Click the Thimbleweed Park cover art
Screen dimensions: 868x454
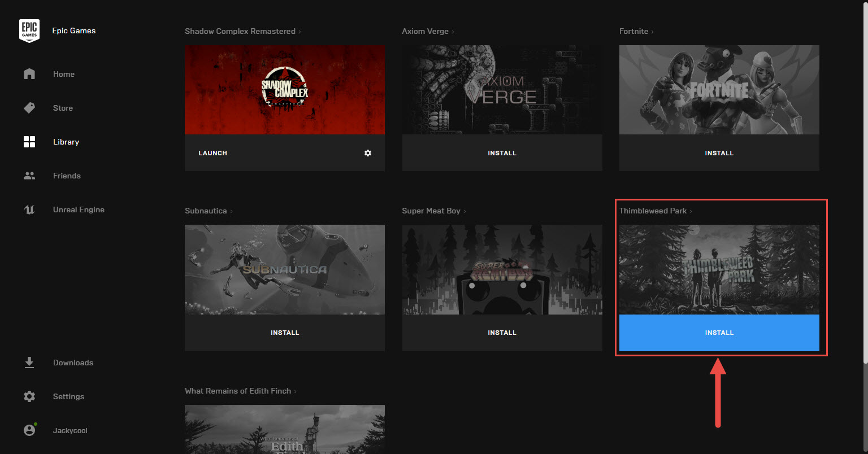(719, 269)
